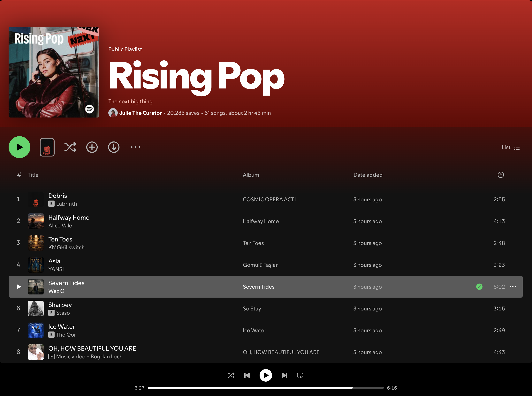This screenshot has width=532, height=396.
Task: Click the Asla cover thumbnail
Action: pyautogui.click(x=36, y=265)
